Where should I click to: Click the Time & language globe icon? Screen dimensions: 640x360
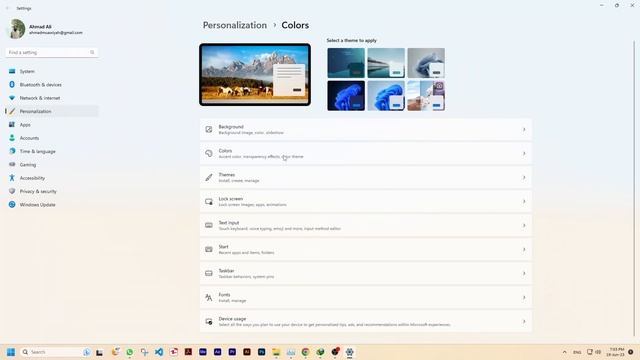coord(12,151)
